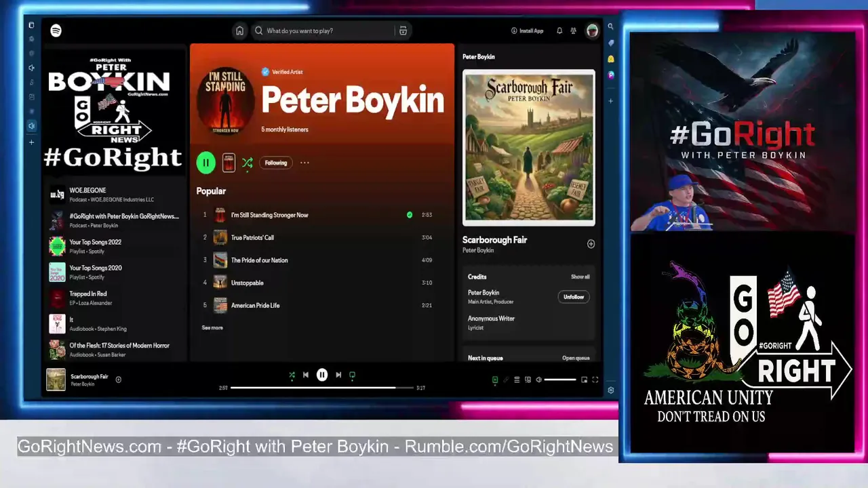This screenshot has width=868, height=488.
Task: Skip to the next track
Action: [x=338, y=375]
